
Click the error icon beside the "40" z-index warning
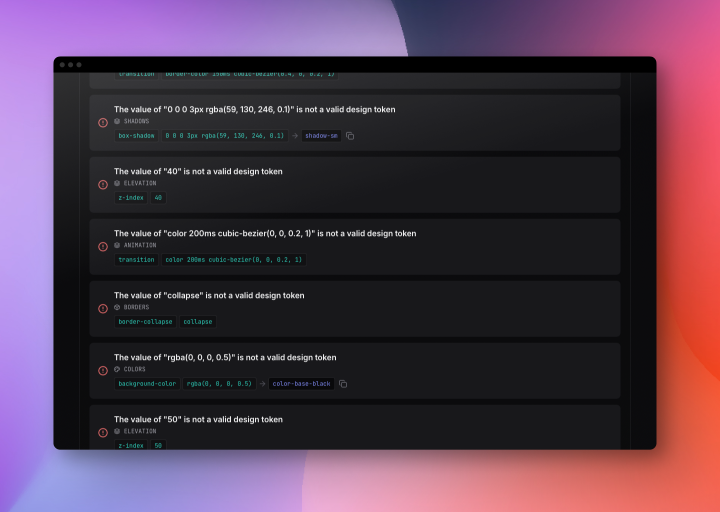103,185
